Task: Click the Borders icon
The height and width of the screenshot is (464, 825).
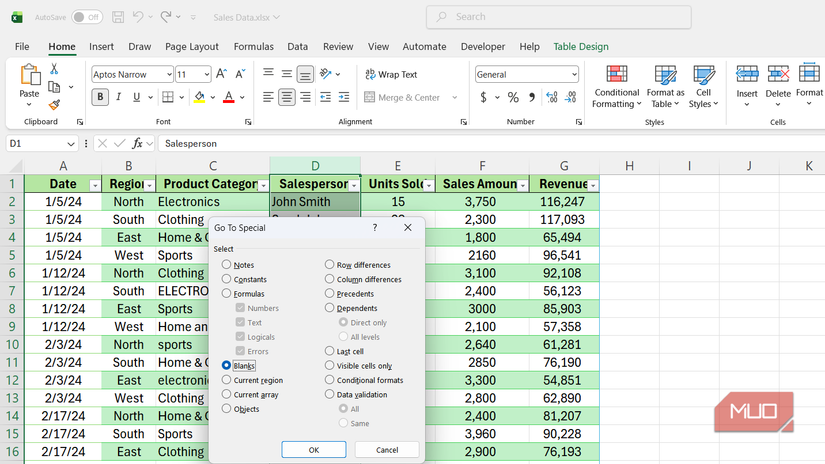Action: pos(168,97)
